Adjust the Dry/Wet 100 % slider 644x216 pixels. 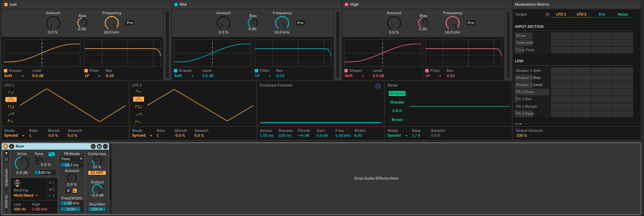point(97,209)
